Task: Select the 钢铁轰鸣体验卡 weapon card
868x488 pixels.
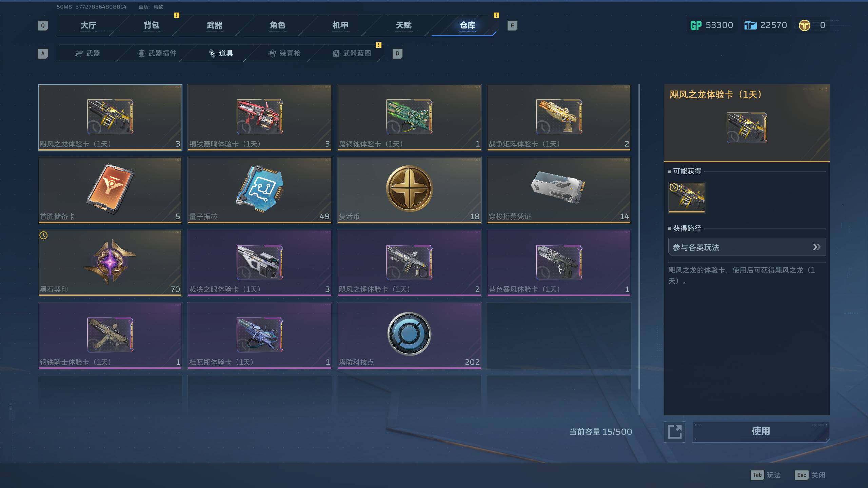Action: pyautogui.click(x=260, y=117)
